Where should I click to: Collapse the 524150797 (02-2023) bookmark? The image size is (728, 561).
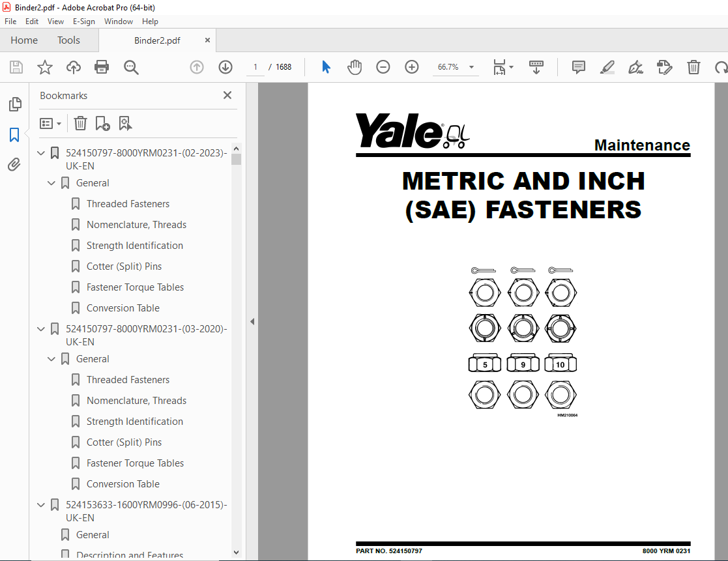pyautogui.click(x=41, y=152)
